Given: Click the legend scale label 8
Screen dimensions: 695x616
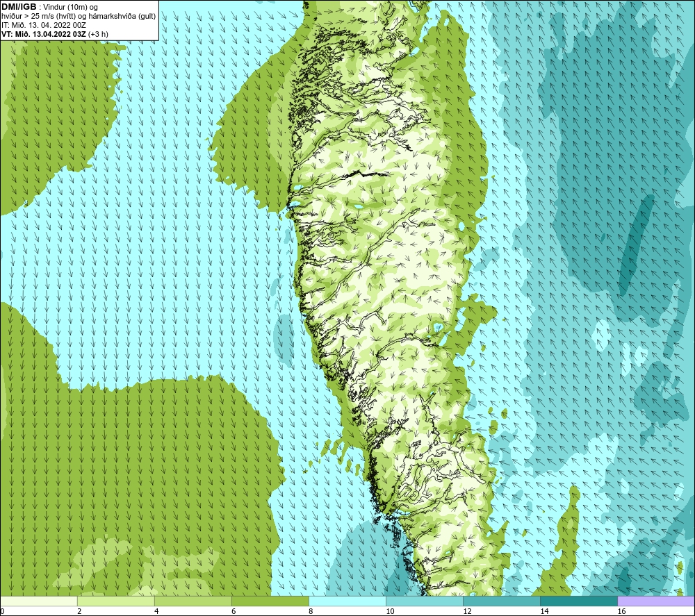Looking at the screenshot, I should pyautogui.click(x=311, y=611).
